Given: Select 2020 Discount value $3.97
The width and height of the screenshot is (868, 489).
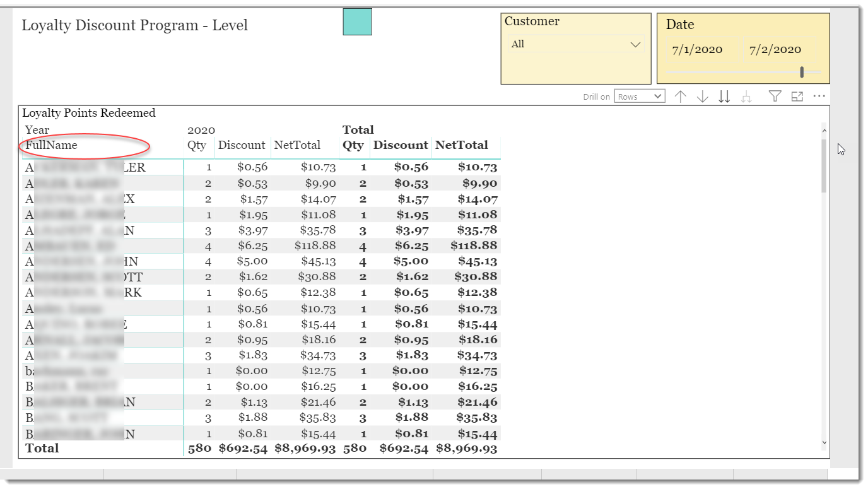Looking at the screenshot, I should click(252, 230).
